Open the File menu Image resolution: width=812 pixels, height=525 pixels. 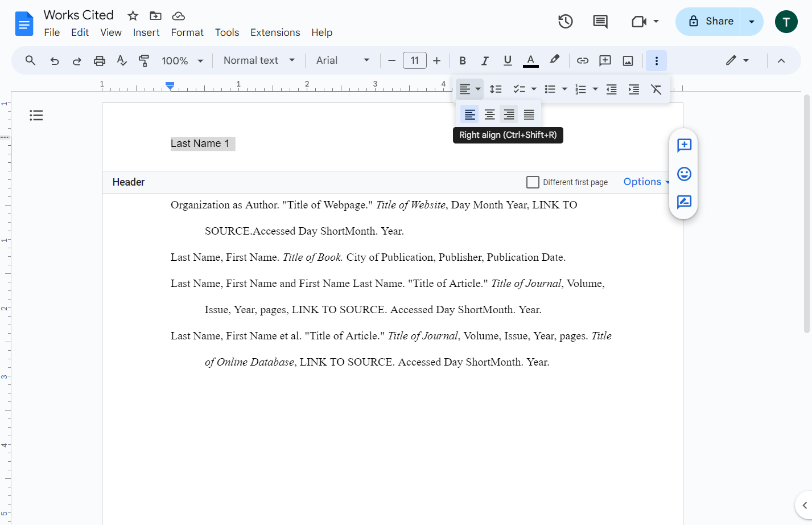(x=52, y=32)
